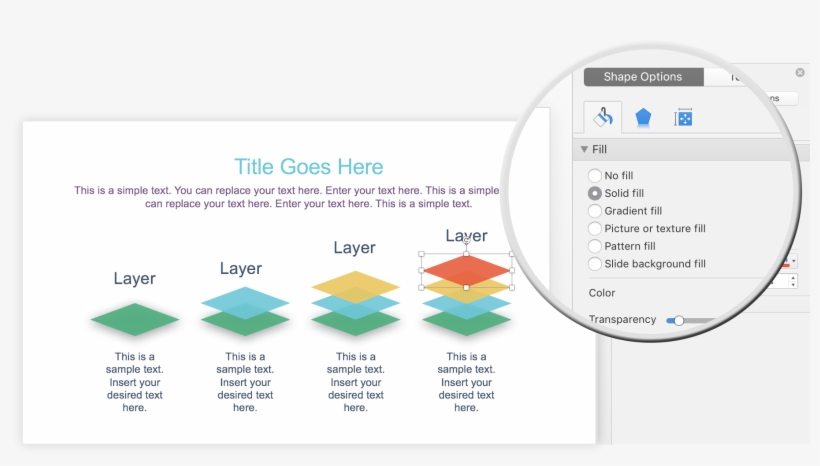The height and width of the screenshot is (466, 820).
Task: Close the Format Shape pane
Action: [x=800, y=73]
